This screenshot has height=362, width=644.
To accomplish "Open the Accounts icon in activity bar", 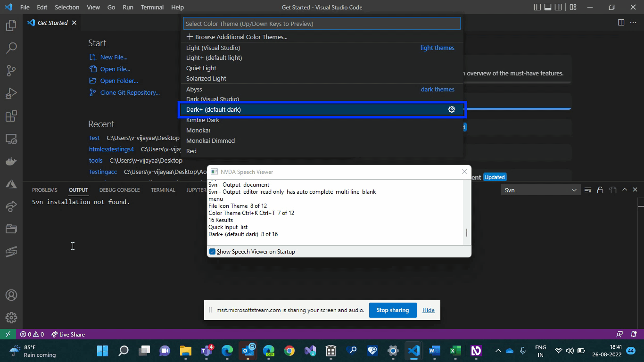I will click(x=11, y=295).
